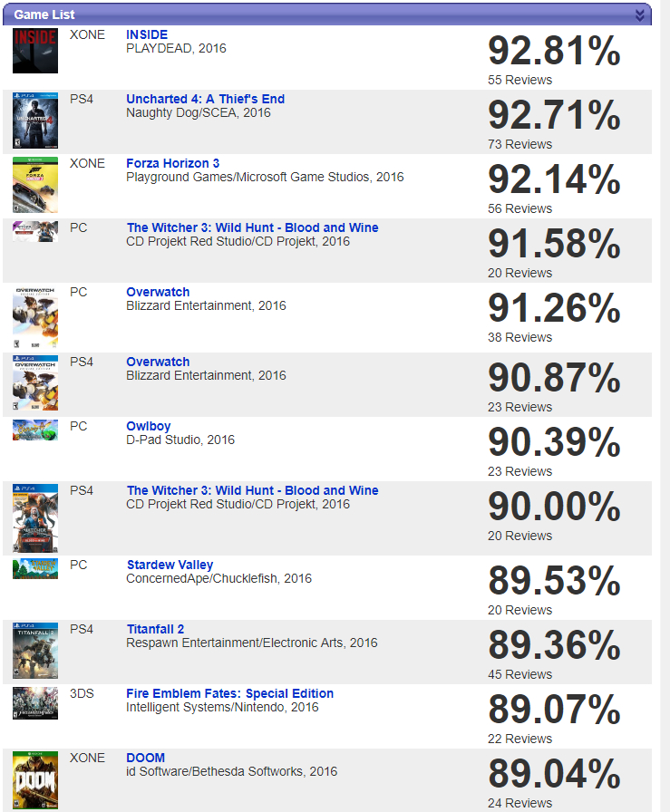The width and height of the screenshot is (670, 812).
Task: Open the PC Overwatch title link
Action: pos(158,292)
